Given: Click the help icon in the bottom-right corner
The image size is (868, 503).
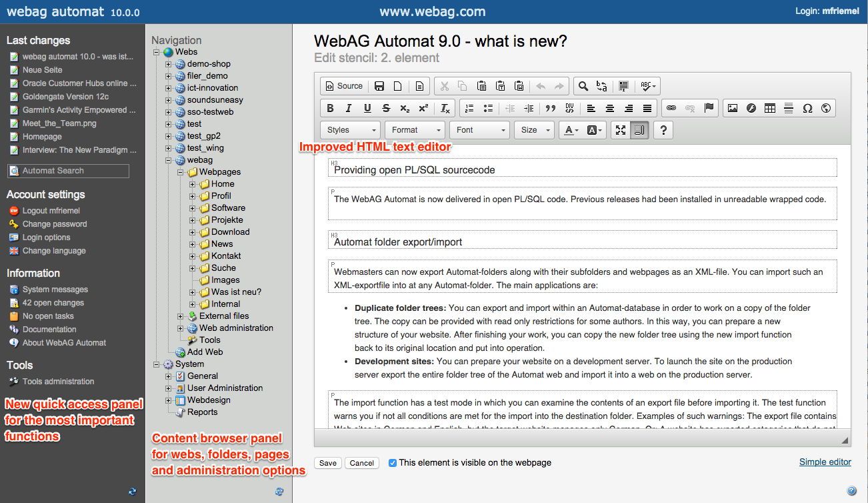Looking at the screenshot, I should tap(851, 491).
